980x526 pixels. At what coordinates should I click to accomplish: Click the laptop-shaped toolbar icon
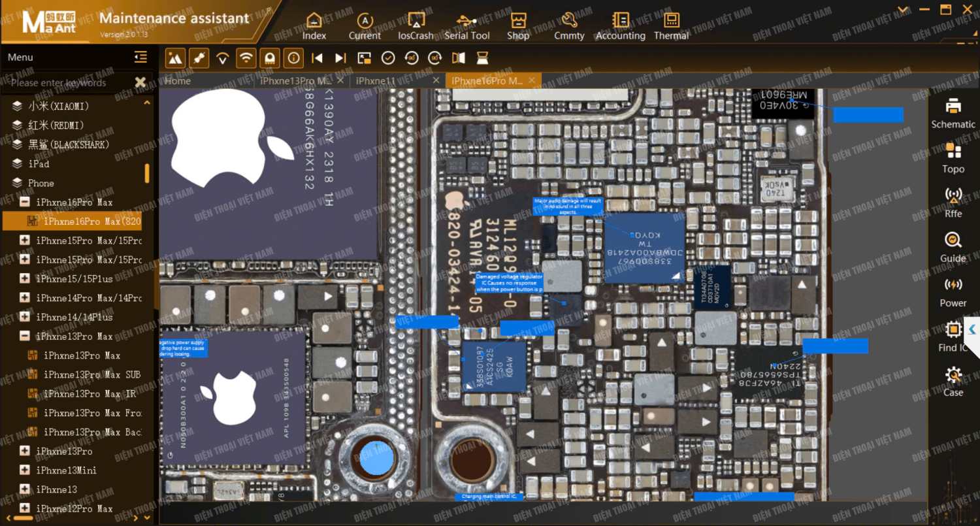(482, 58)
